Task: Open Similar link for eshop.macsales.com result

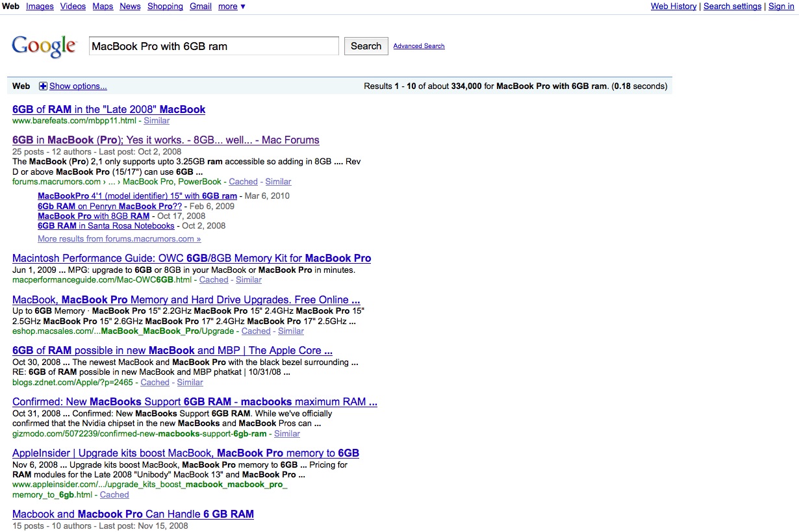Action: (291, 331)
